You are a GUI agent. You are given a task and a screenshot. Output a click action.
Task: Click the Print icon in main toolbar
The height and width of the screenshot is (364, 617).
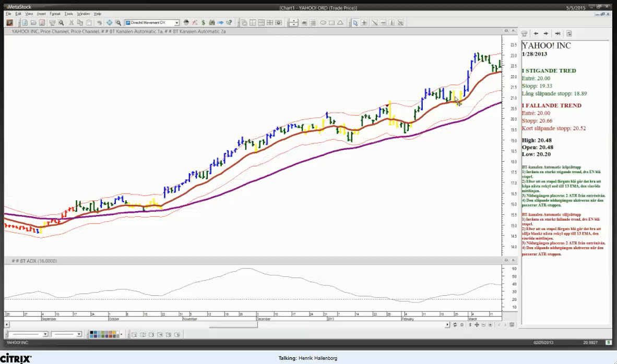click(x=52, y=23)
